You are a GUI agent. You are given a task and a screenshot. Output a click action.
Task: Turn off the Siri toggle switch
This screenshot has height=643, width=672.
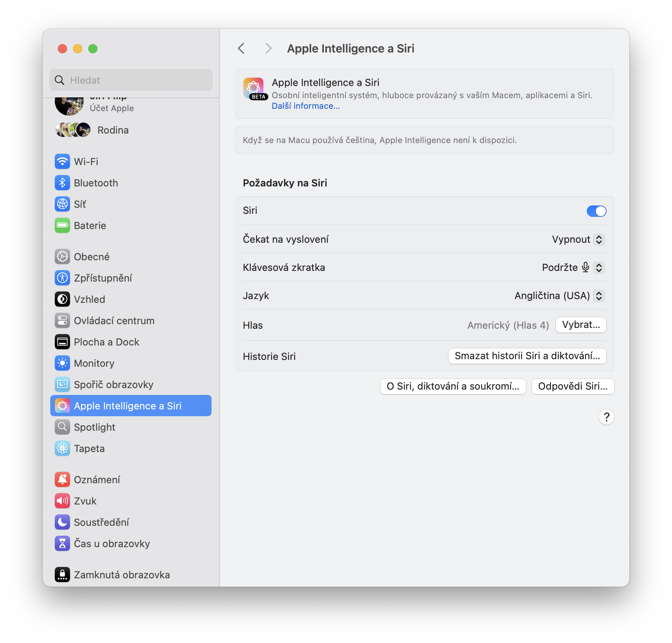coord(596,211)
